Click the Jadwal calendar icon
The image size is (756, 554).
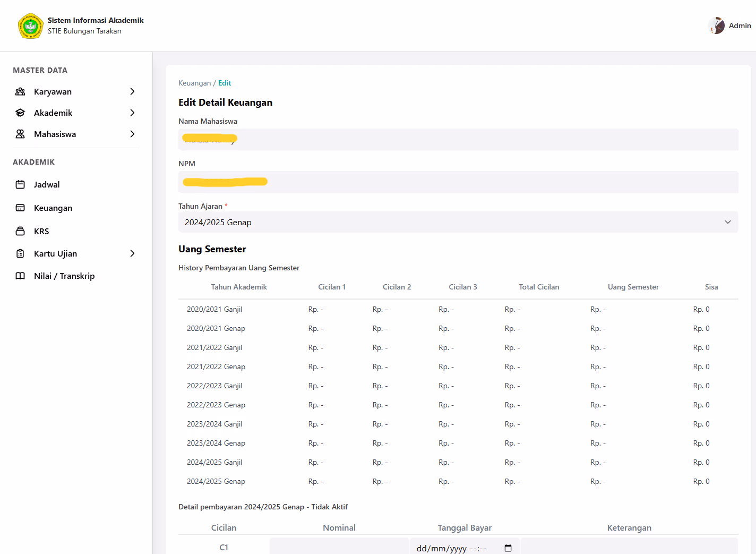tap(20, 185)
